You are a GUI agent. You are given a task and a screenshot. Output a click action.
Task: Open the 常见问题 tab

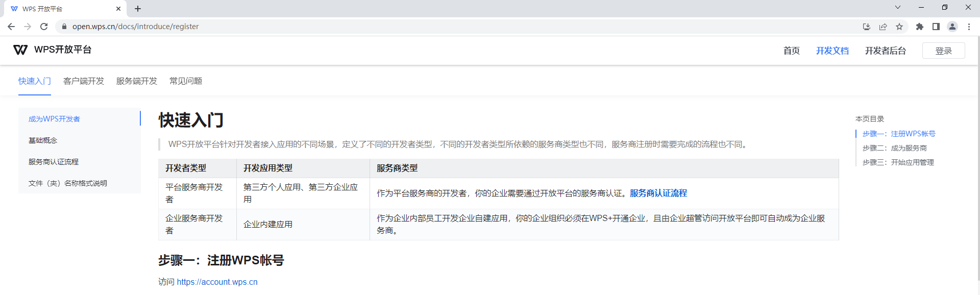[186, 81]
